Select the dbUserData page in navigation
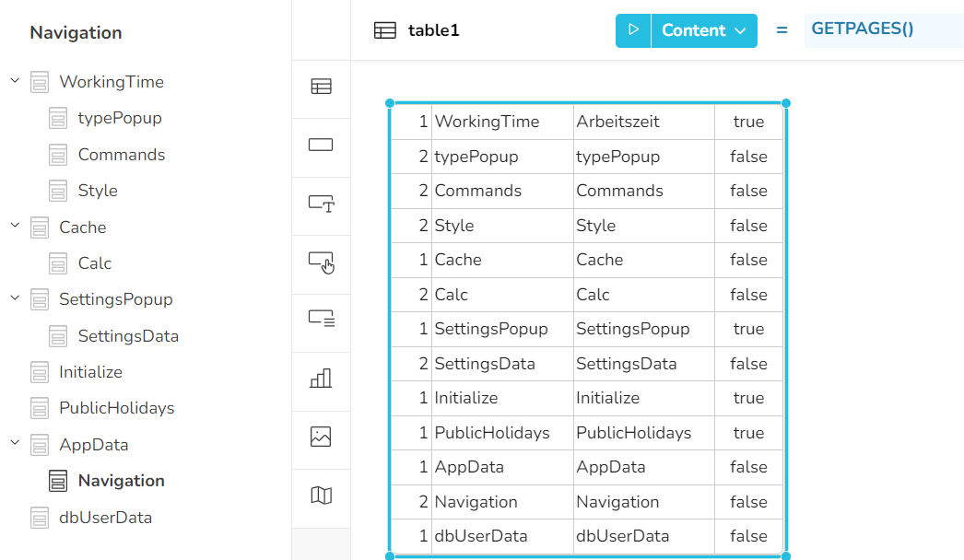Screen dimensions: 964x560 (105, 518)
